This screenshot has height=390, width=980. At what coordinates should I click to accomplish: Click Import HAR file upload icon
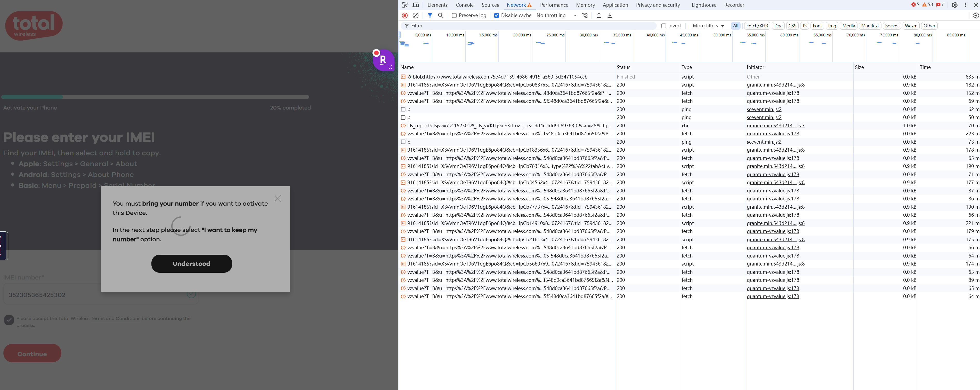(599, 15)
